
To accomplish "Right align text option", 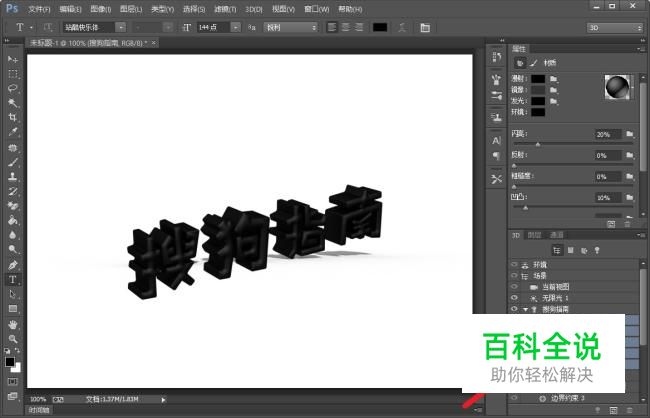I will 359,27.
